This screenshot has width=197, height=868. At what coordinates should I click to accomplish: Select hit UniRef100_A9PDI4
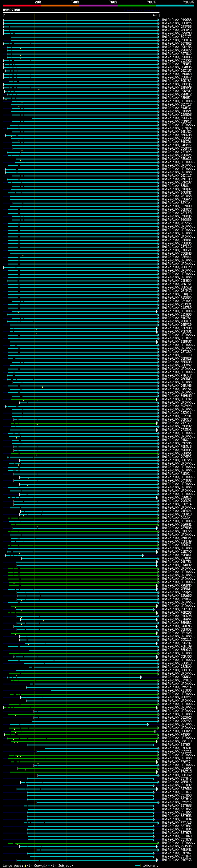tap(177, 40)
